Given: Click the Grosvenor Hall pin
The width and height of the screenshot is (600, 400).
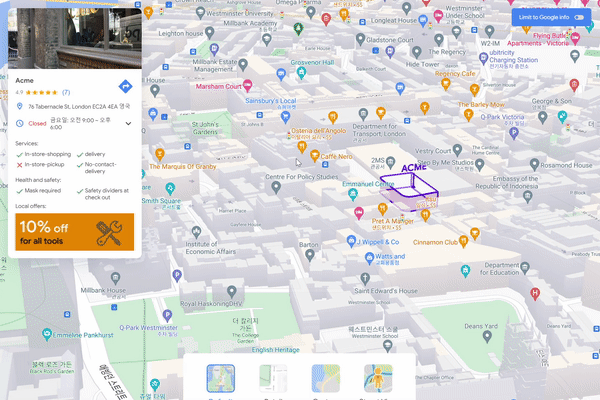Looking at the screenshot, I should point(302,72).
